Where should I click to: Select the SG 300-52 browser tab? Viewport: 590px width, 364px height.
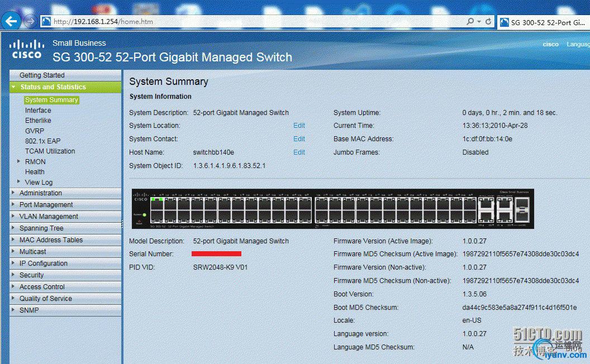[x=543, y=22]
